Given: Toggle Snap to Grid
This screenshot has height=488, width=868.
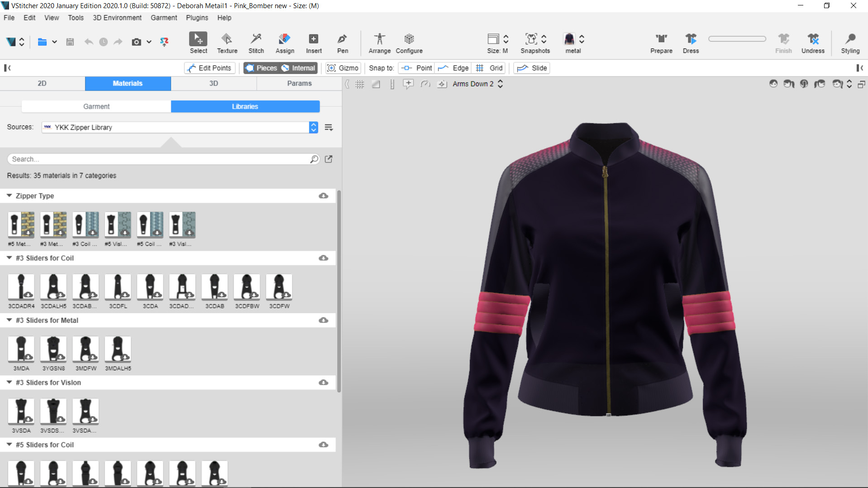Looking at the screenshot, I should tap(489, 68).
